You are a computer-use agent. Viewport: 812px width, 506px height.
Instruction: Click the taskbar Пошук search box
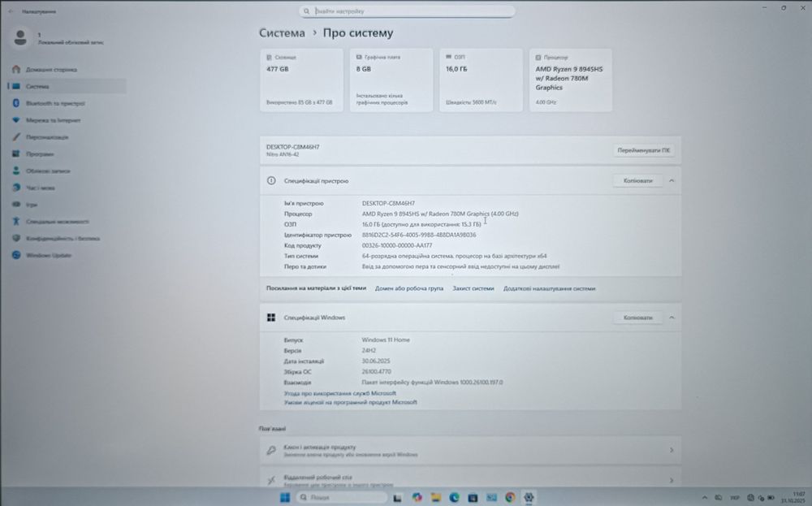pyautogui.click(x=341, y=497)
